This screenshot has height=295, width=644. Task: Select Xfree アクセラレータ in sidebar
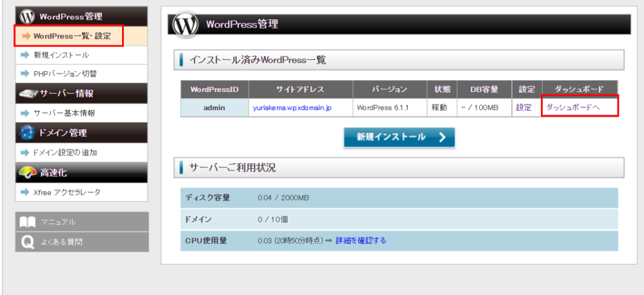[x=67, y=192]
